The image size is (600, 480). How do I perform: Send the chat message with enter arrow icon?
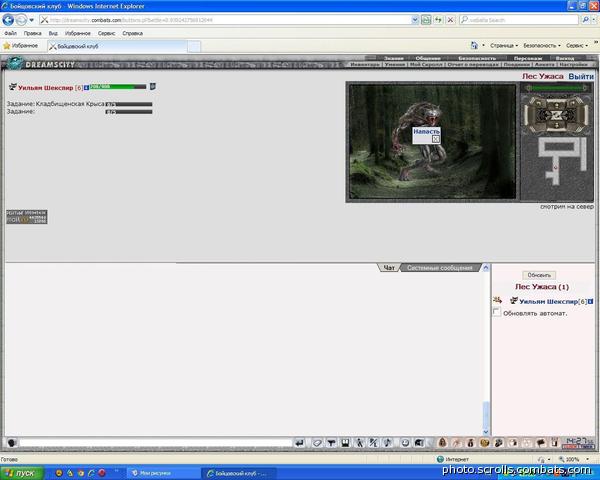pyautogui.click(x=299, y=443)
